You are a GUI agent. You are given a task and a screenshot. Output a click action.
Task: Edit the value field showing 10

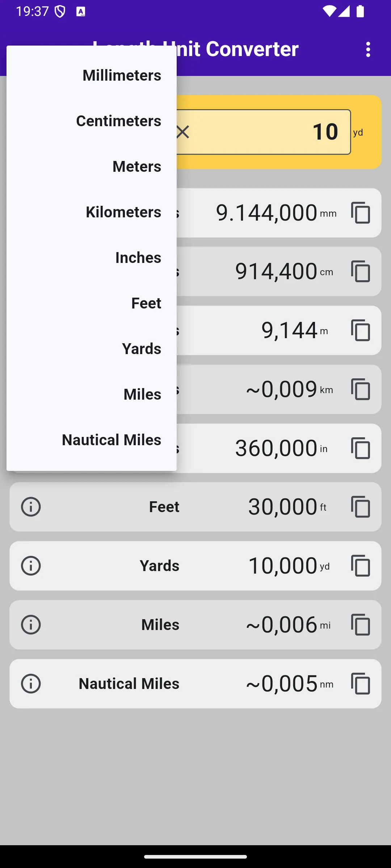263,132
